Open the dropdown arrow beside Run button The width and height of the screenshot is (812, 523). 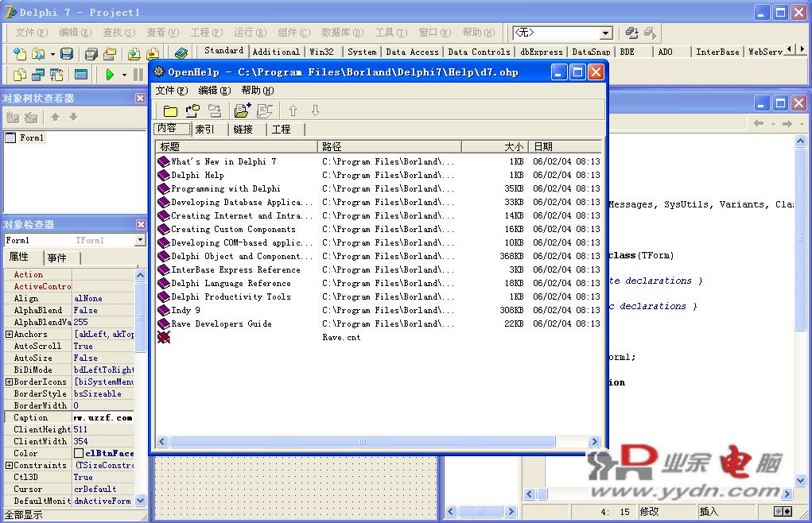(x=124, y=76)
